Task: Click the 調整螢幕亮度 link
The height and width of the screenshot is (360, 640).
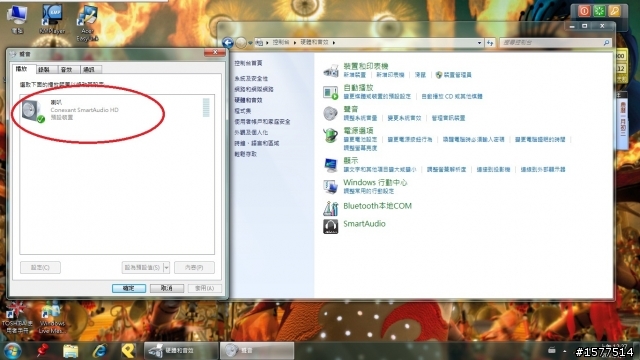Action: point(360,148)
